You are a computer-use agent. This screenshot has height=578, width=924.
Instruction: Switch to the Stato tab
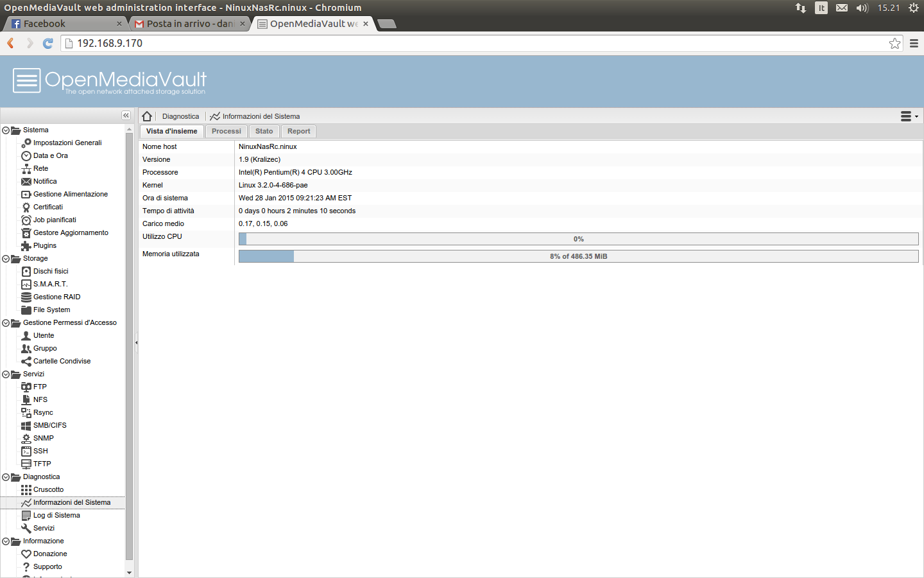point(264,131)
